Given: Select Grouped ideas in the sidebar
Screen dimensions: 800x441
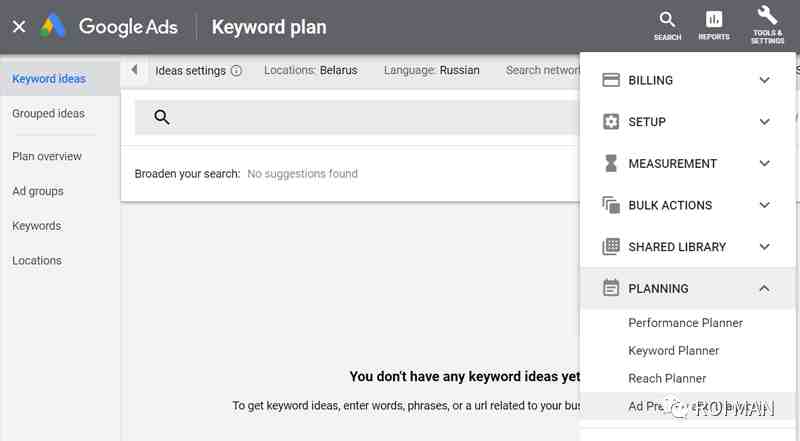Looking at the screenshot, I should (48, 113).
